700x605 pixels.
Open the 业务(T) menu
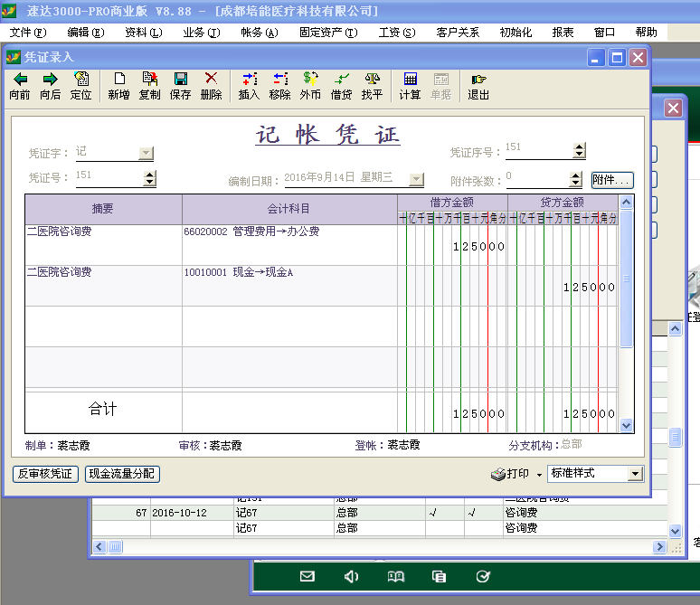tap(202, 33)
